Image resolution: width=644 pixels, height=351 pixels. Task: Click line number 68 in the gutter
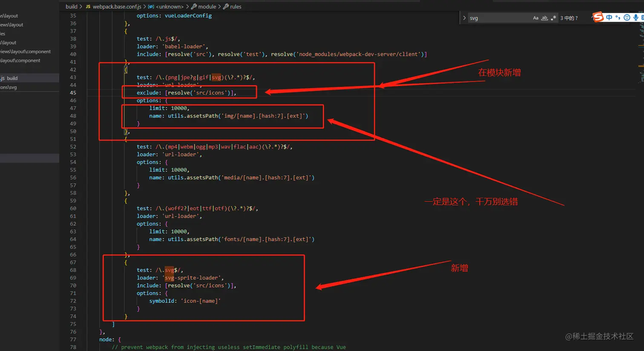click(73, 270)
